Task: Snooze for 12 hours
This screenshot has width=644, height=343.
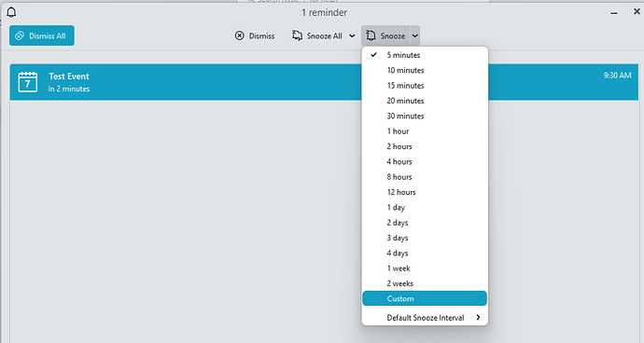Action: pos(425,192)
